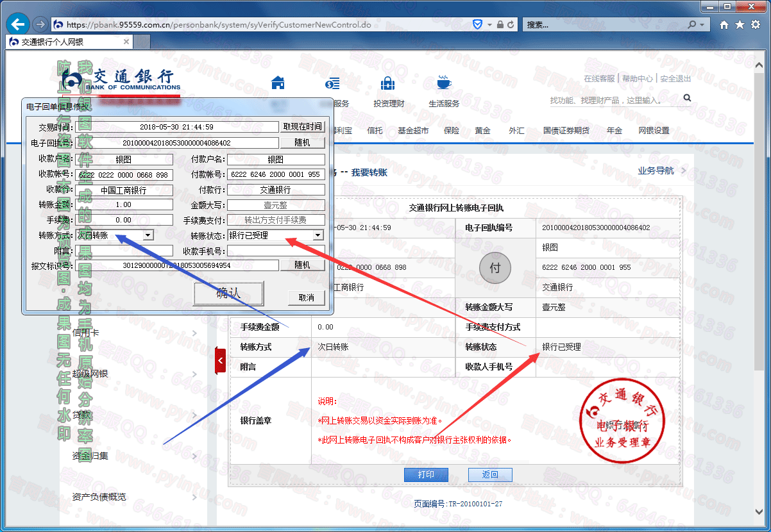Click the Bank of Communications logo

(122, 79)
